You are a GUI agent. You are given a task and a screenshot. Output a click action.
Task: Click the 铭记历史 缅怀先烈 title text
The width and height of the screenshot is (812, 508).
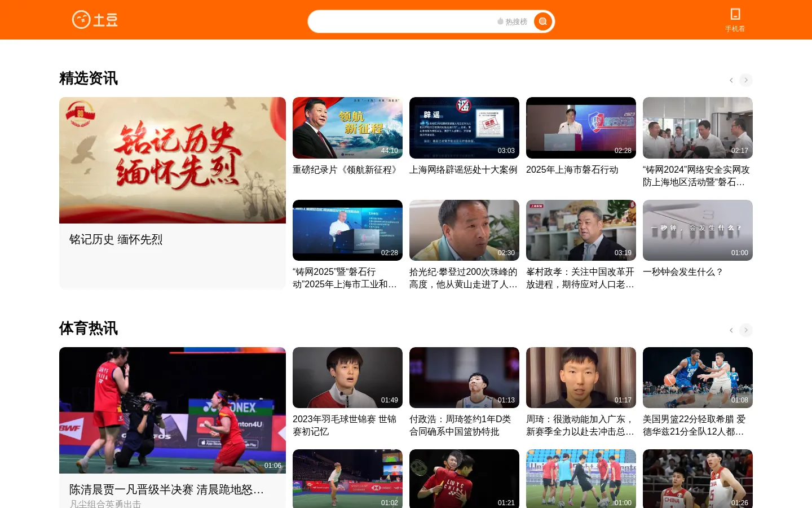116,239
